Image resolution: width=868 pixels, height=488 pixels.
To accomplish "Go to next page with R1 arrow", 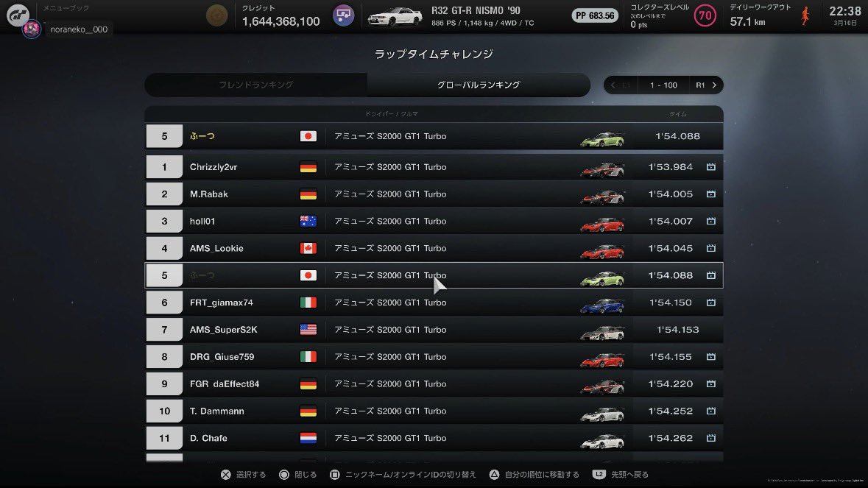I will [706, 85].
